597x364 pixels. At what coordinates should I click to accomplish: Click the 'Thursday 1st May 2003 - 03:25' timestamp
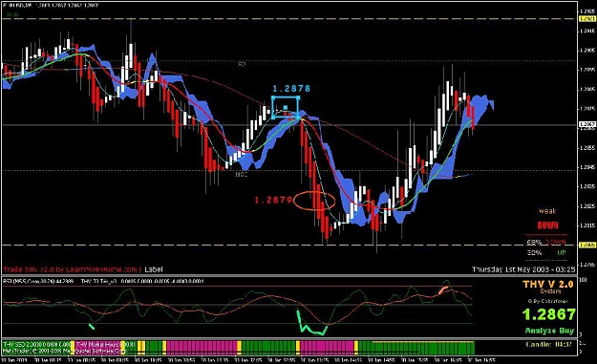pyautogui.click(x=523, y=269)
